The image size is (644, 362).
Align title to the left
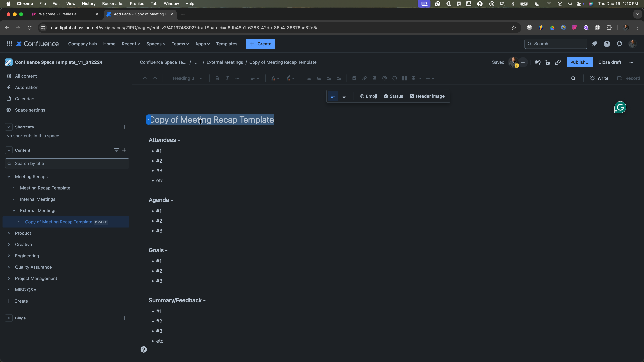tap(333, 96)
